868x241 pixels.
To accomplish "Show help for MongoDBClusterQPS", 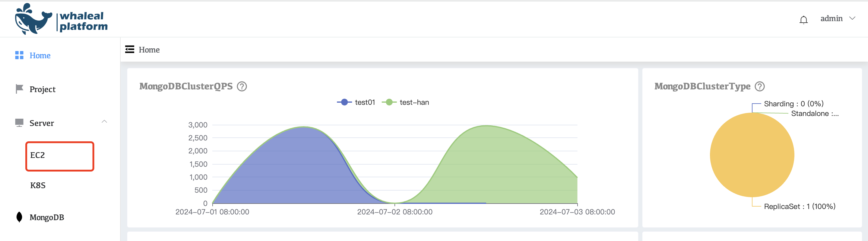I will coord(242,86).
